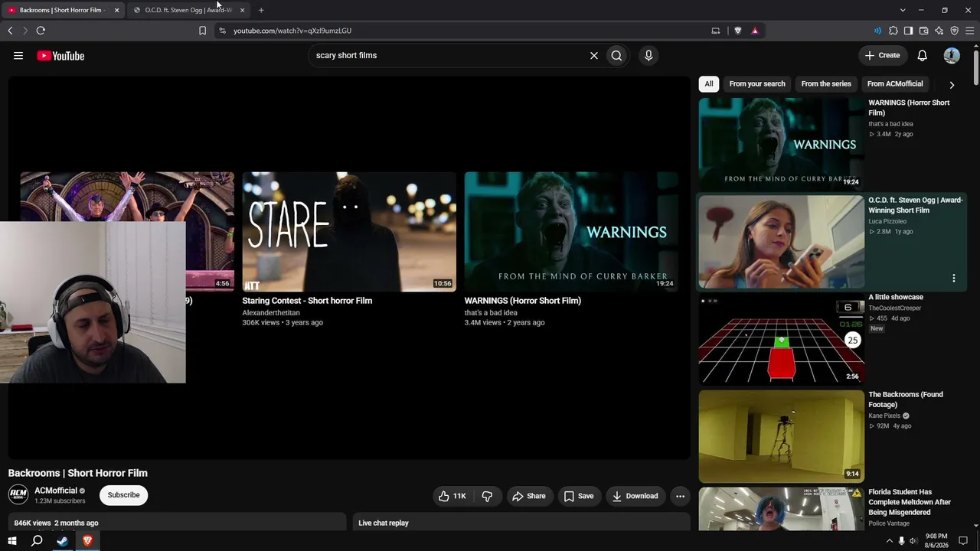Screen dimensions: 980x551
Task: Click the Share button
Action: tap(529, 496)
